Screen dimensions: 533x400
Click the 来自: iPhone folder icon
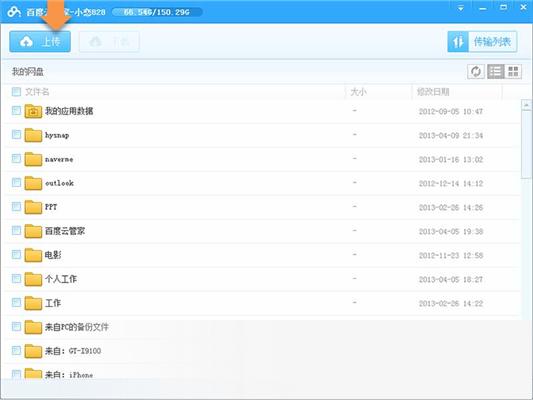click(x=33, y=373)
